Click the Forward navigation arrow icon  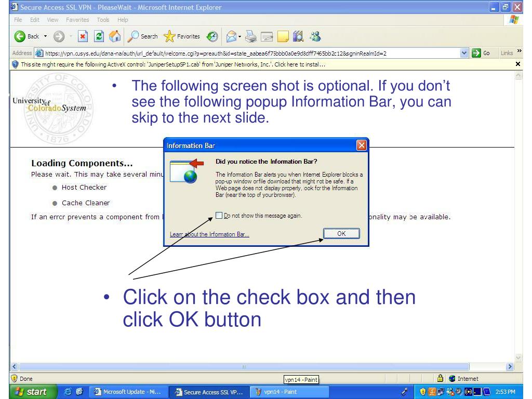tap(59, 36)
